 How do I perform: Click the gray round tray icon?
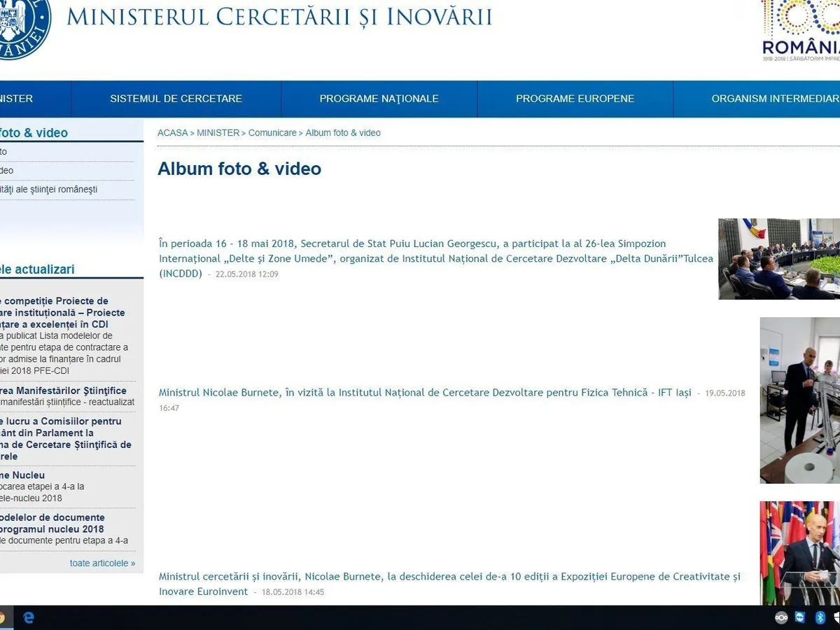coord(781,617)
